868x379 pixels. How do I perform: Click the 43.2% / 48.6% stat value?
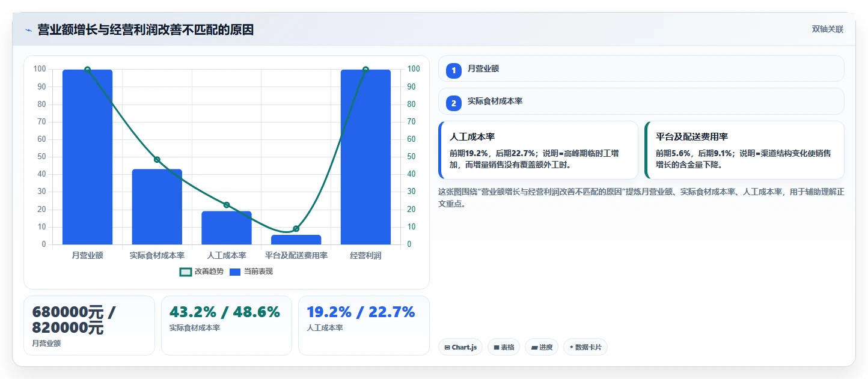[x=225, y=312]
